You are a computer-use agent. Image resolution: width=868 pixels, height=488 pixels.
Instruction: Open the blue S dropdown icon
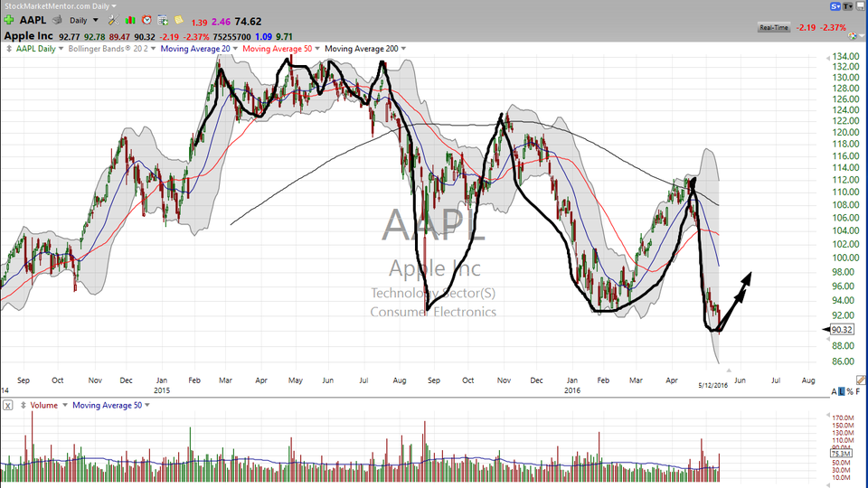(x=835, y=6)
